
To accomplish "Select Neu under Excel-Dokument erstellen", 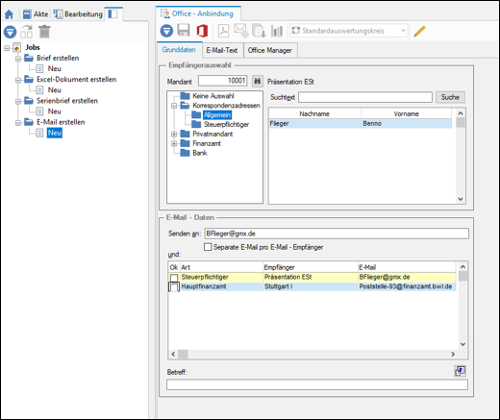I will (54, 90).
